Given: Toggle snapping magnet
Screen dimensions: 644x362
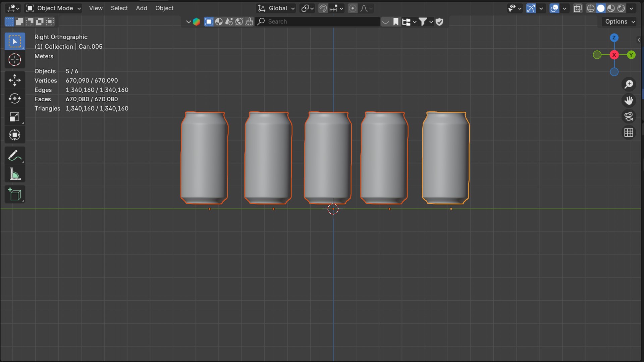Looking at the screenshot, I should point(323,8).
